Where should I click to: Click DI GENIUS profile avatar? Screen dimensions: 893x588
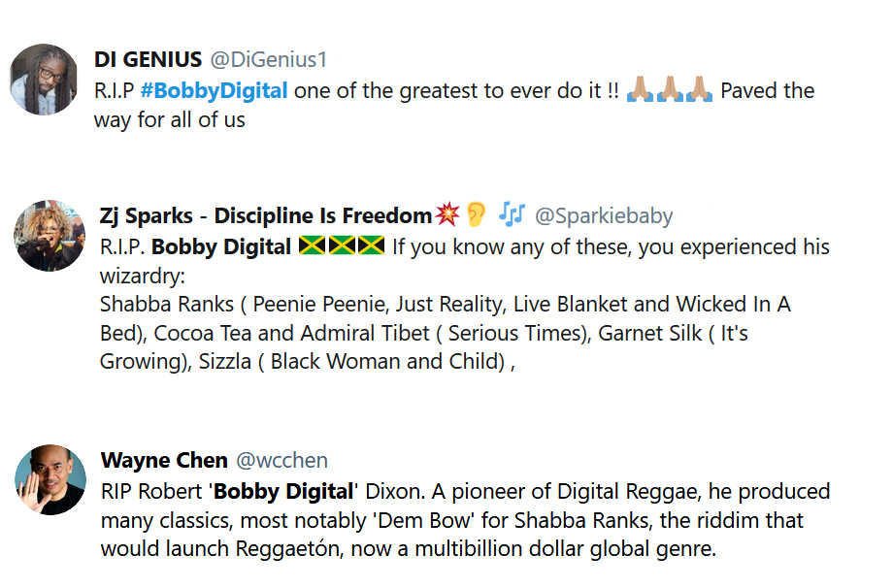click(x=44, y=79)
